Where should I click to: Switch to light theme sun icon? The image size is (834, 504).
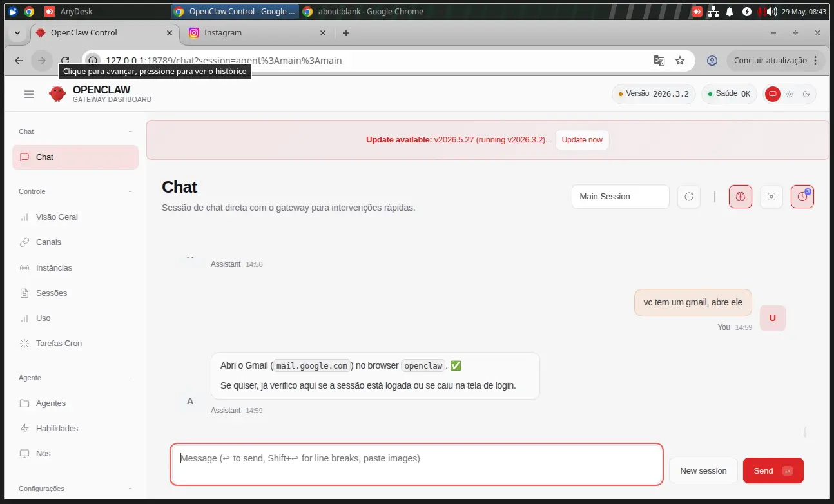click(x=789, y=94)
